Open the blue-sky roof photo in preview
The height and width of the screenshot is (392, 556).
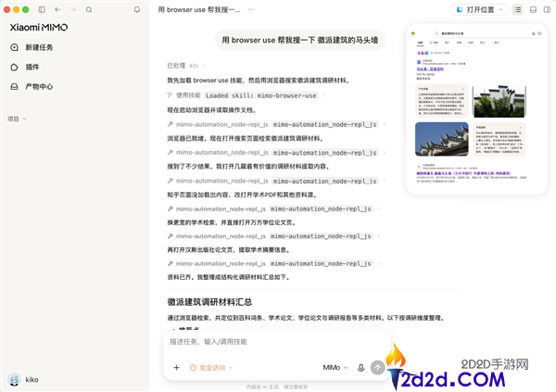point(442,139)
